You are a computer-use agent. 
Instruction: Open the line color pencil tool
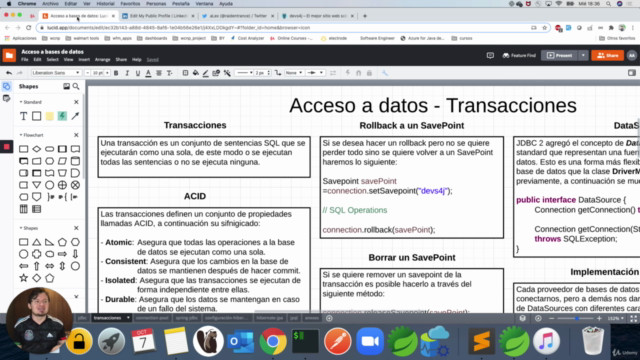tap(205, 73)
